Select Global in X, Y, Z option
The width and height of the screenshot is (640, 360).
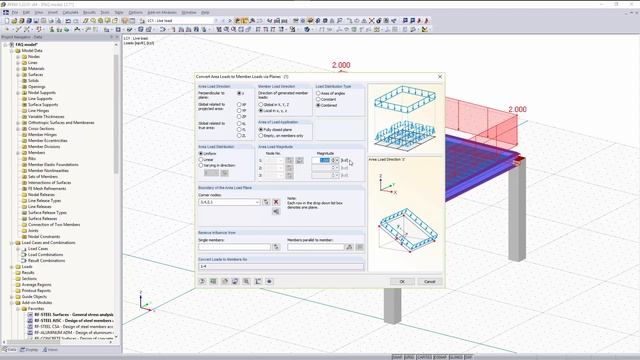(261, 104)
